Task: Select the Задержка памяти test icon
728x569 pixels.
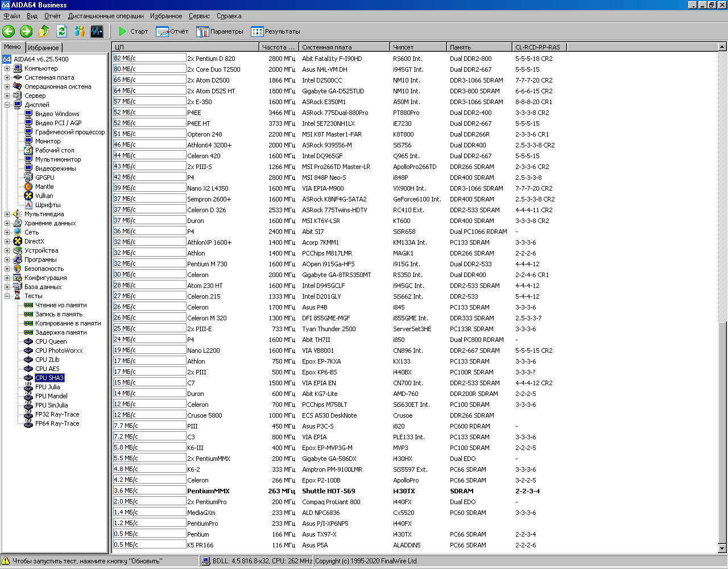Action: [28, 332]
